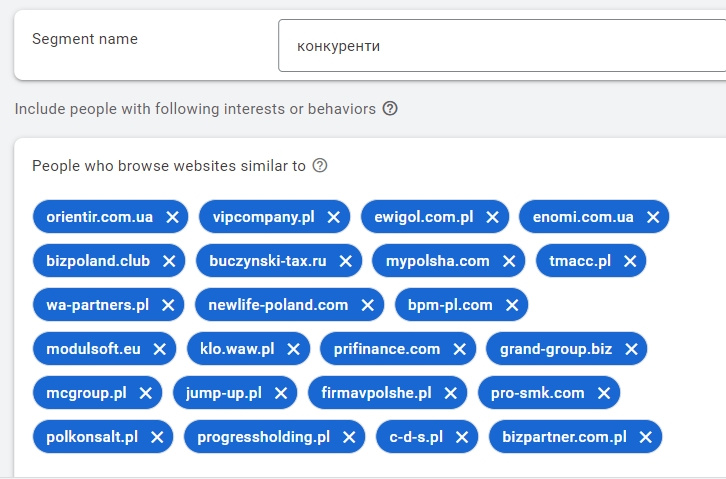Remove tmacc.pl from similar websites

630,261
